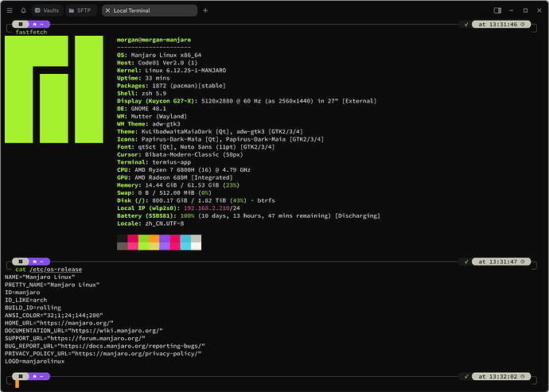Click the WM: Mutter (Wayland) line

[x=152, y=116]
